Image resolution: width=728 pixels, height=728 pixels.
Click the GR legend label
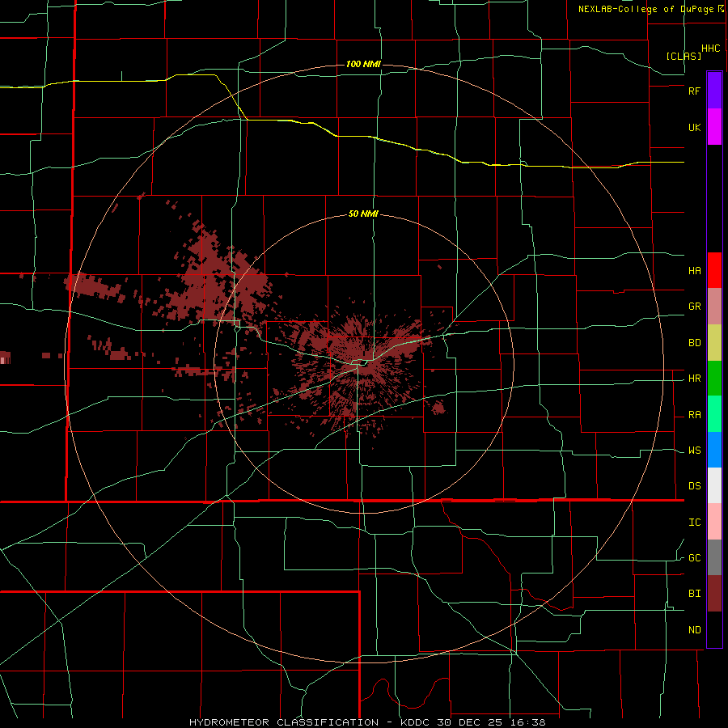pos(694,307)
